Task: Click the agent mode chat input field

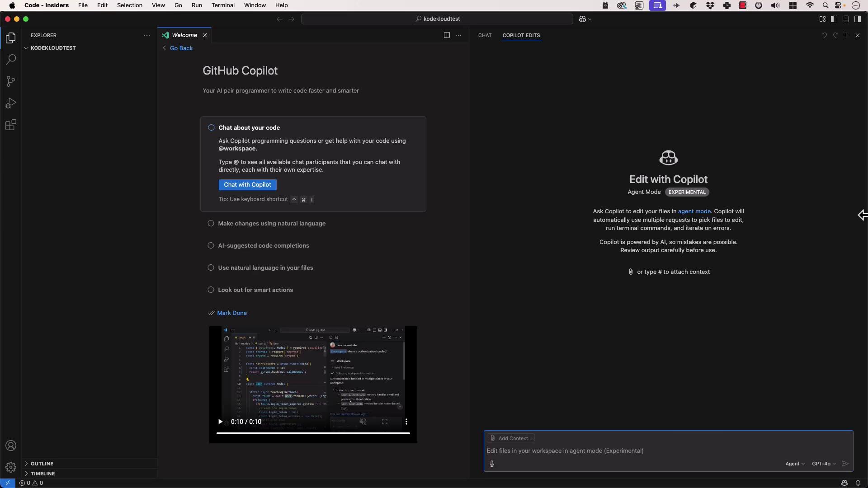Action: click(633, 451)
